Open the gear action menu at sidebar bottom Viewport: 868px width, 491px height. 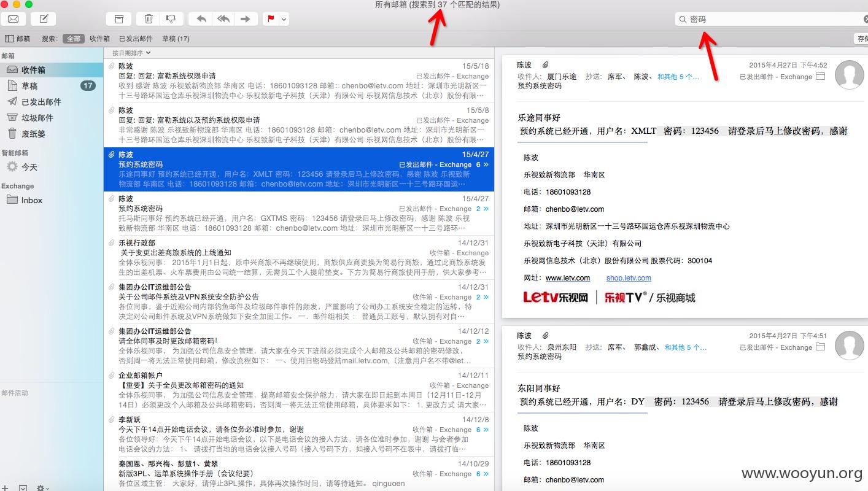tap(42, 489)
